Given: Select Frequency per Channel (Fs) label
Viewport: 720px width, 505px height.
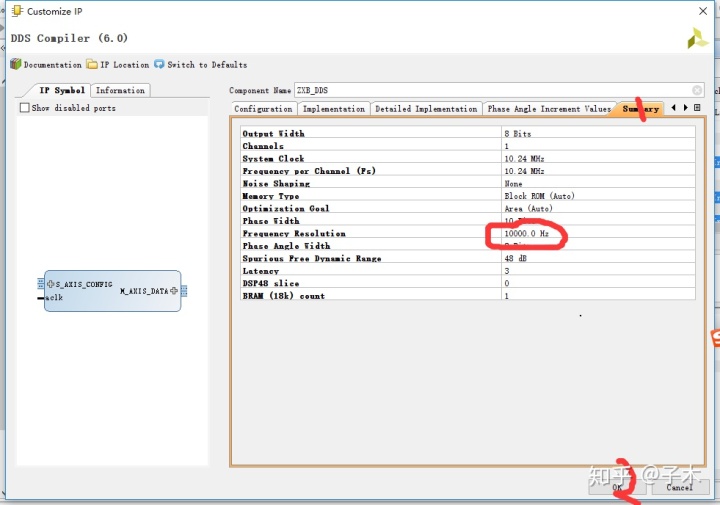Looking at the screenshot, I should [x=309, y=171].
